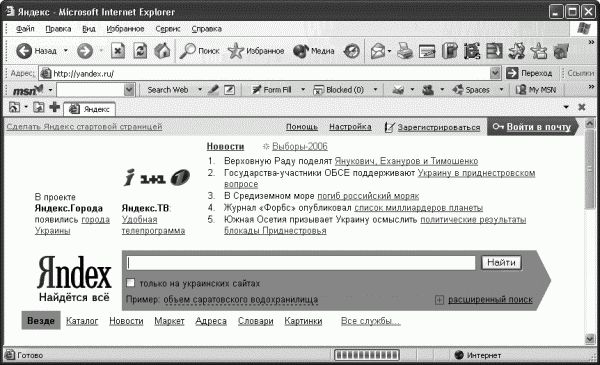Open the History (journal) toolbar icon
This screenshot has height=365, width=600.
coord(352,51)
